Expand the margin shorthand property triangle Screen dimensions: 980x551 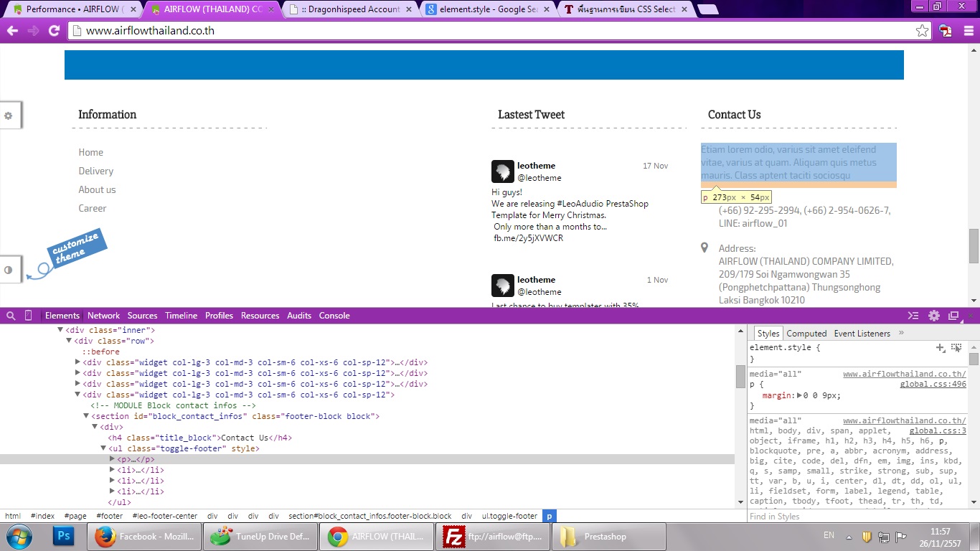(799, 395)
